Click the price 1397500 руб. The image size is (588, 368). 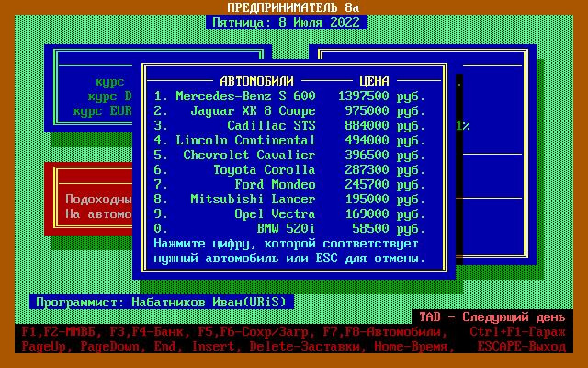pos(382,96)
